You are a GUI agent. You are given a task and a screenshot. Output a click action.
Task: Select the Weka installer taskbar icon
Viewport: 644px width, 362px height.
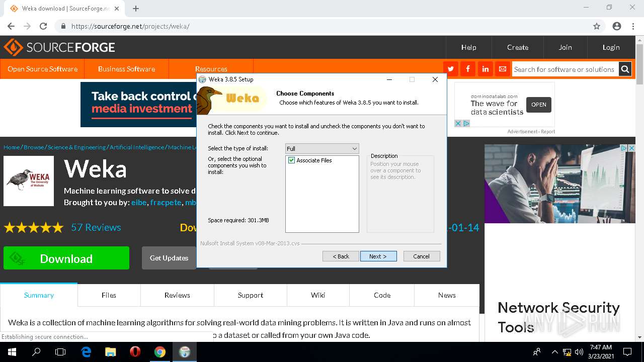(x=185, y=352)
